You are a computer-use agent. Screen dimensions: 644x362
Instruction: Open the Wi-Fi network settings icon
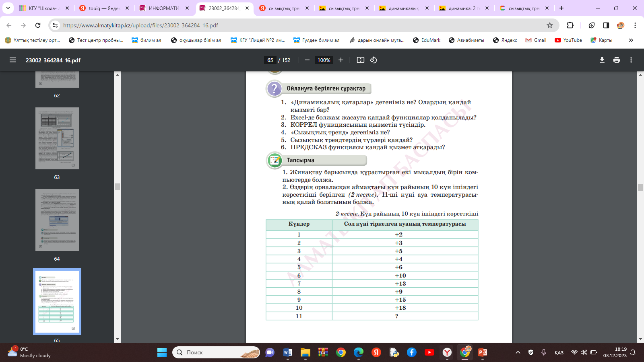(x=574, y=352)
